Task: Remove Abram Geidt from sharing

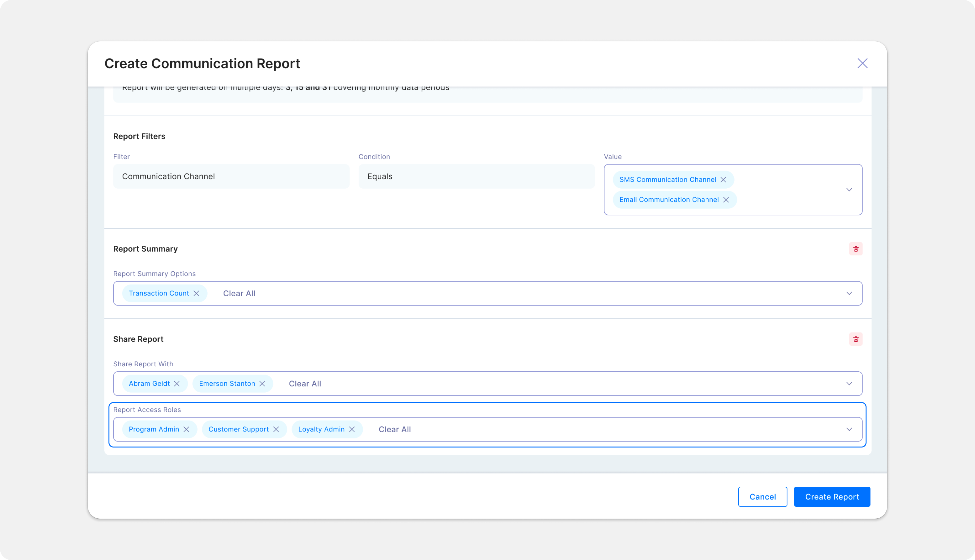Action: pos(177,384)
